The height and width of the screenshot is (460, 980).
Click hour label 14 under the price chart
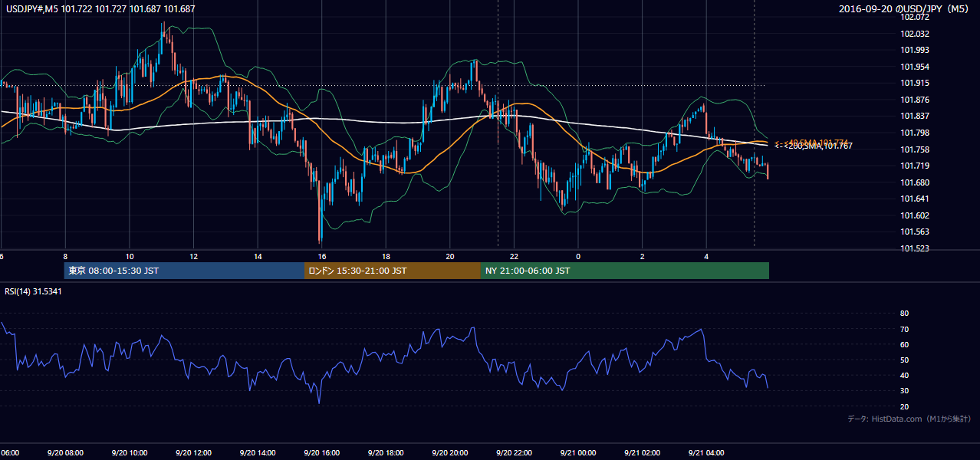[x=258, y=257]
